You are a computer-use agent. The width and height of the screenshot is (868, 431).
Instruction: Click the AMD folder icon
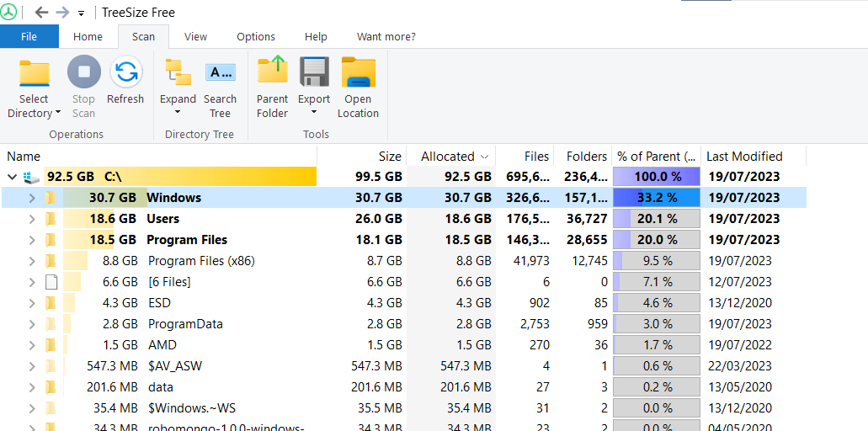[x=51, y=345]
